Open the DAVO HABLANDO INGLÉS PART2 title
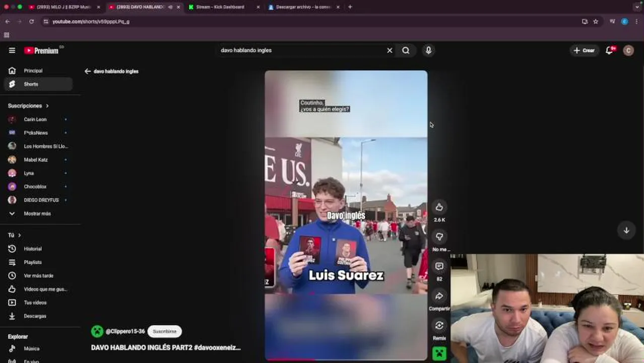The image size is (644, 363). [166, 347]
